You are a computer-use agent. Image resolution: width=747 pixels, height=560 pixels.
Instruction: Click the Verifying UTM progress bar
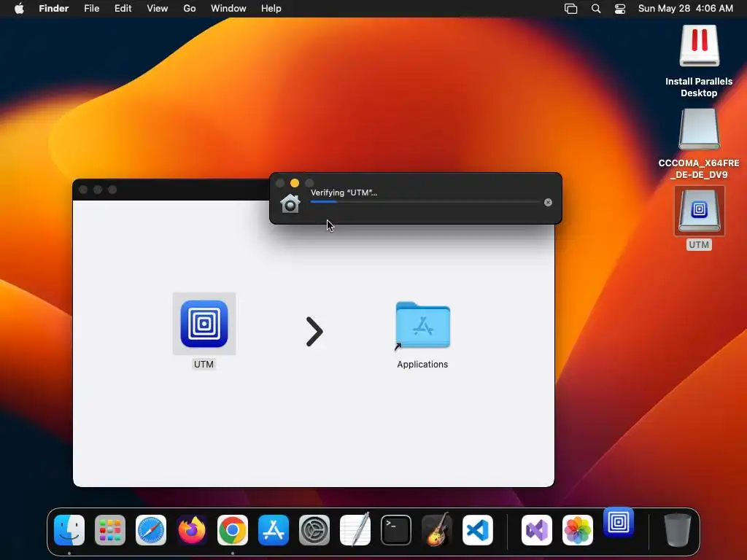pyautogui.click(x=425, y=202)
